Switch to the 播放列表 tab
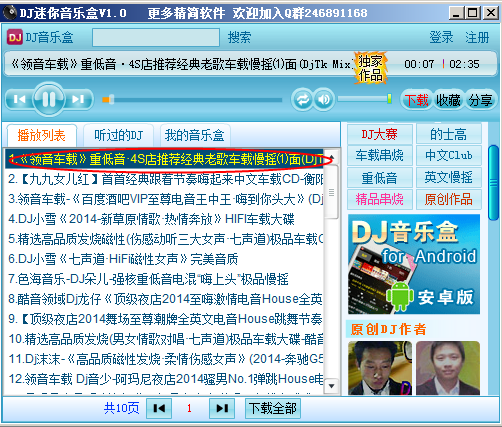502x427 pixels. pyautogui.click(x=42, y=136)
